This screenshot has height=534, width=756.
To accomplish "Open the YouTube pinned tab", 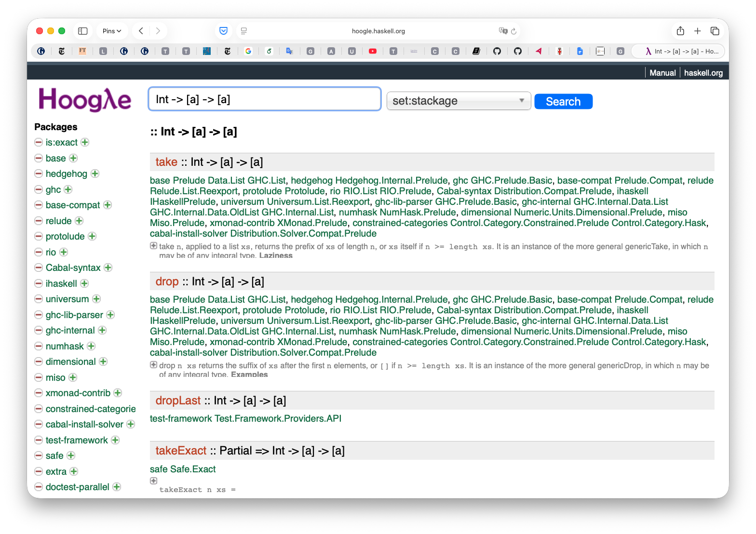I will 373,51.
